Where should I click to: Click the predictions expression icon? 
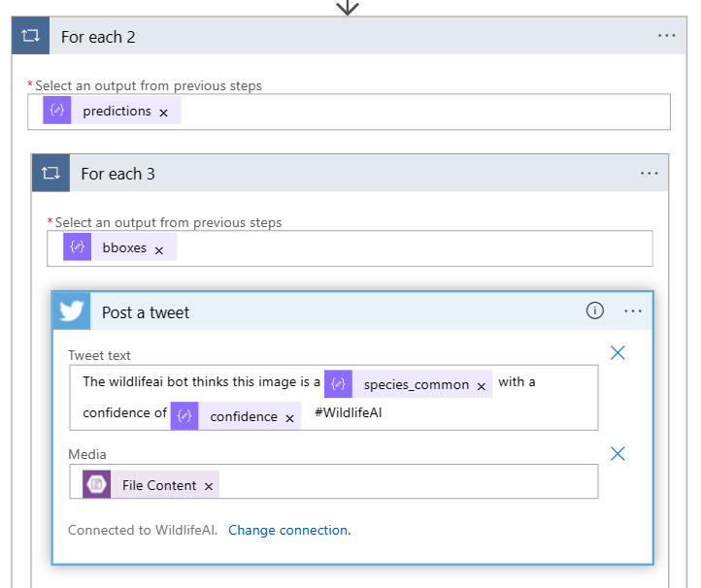coord(57,112)
